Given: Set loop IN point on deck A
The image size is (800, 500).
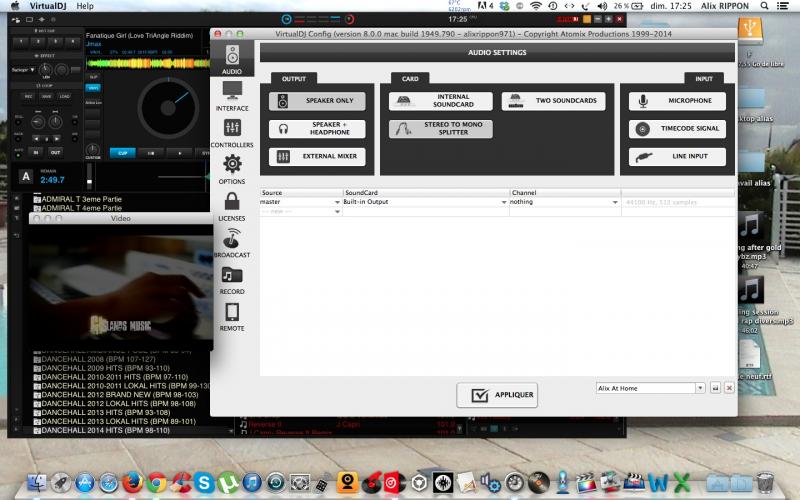Looking at the screenshot, I should (x=36, y=152).
